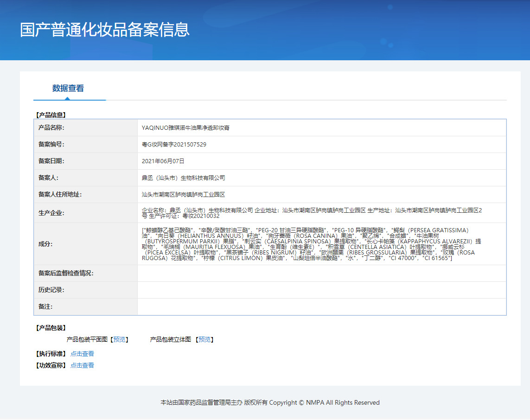Select 鼎丞（汕头市）生物科技有限公司 in 备案人 row

183,178
